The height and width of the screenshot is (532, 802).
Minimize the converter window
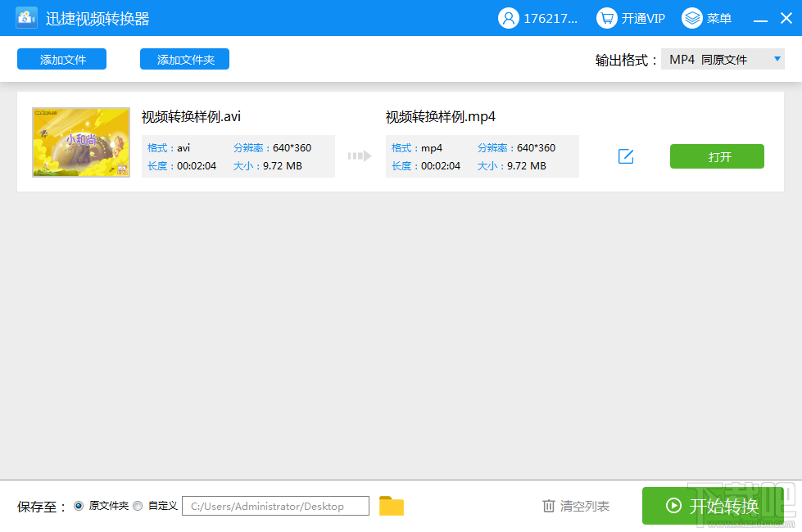pos(760,20)
